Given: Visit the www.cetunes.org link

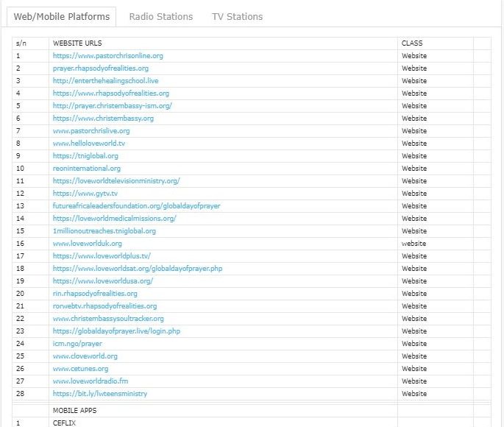Looking at the screenshot, I should 80,369.
